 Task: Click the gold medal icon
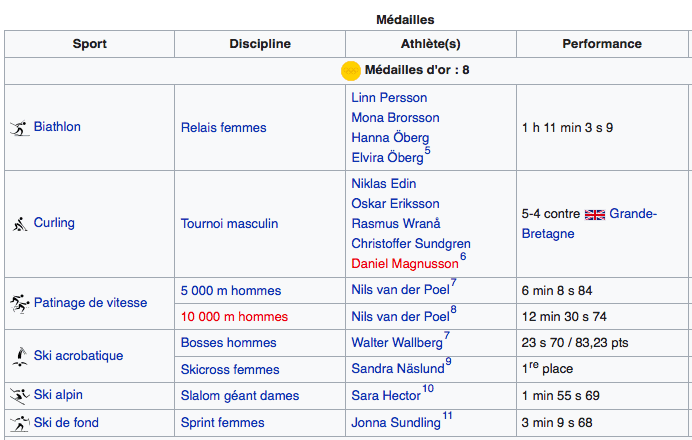tap(351, 71)
